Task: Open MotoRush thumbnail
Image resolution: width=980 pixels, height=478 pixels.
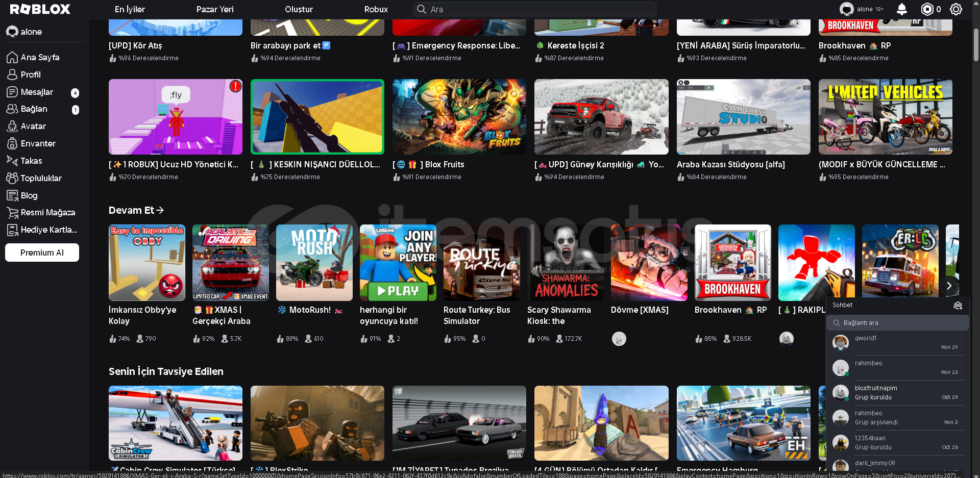Action: tap(314, 263)
